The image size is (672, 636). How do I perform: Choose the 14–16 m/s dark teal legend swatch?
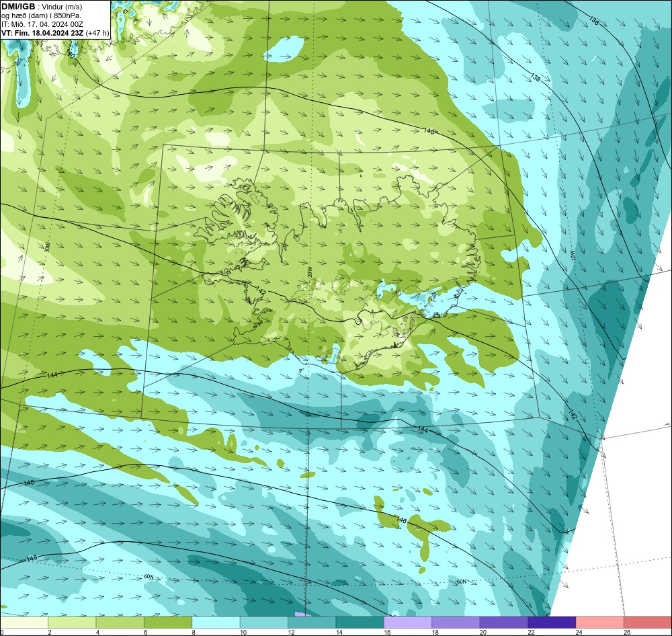tap(360, 622)
